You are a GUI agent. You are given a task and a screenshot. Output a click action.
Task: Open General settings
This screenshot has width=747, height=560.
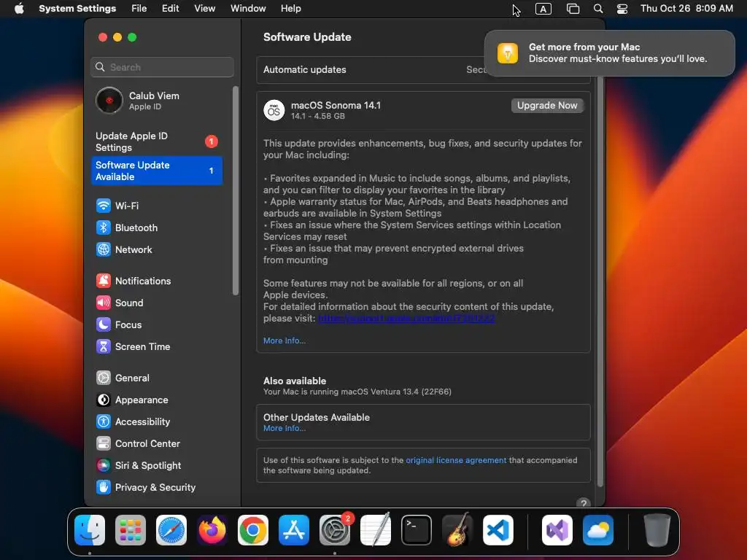123,378
